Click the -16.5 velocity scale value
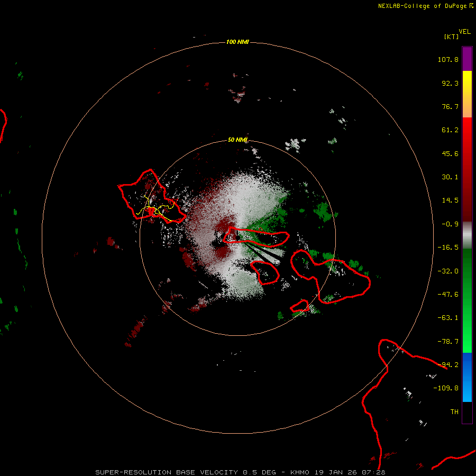This screenshot has width=476, height=476. [448, 248]
